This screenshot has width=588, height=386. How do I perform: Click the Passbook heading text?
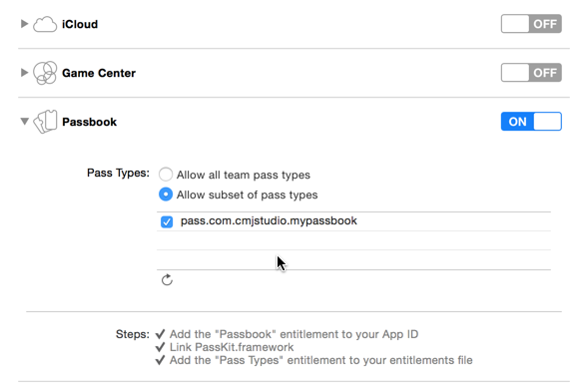coord(89,122)
